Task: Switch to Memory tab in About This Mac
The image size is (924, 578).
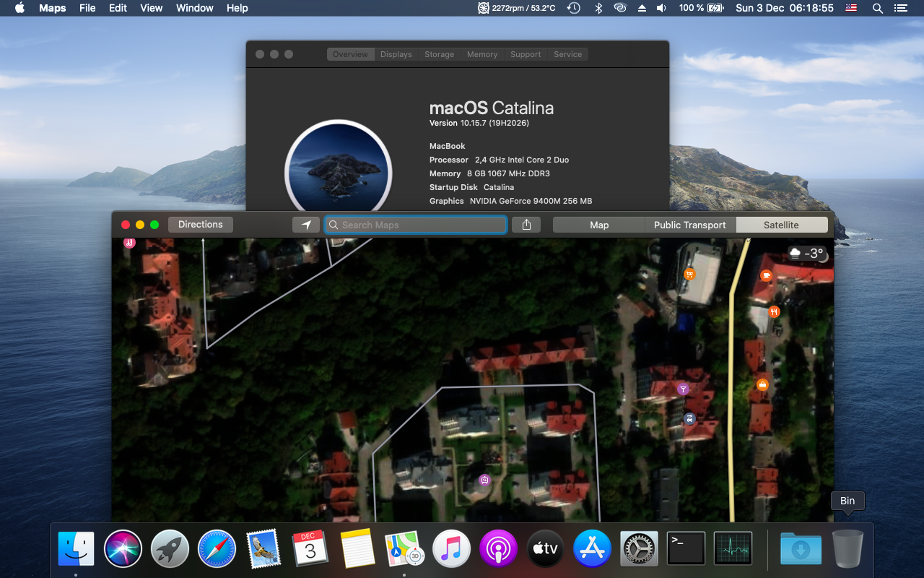Action: tap(482, 54)
